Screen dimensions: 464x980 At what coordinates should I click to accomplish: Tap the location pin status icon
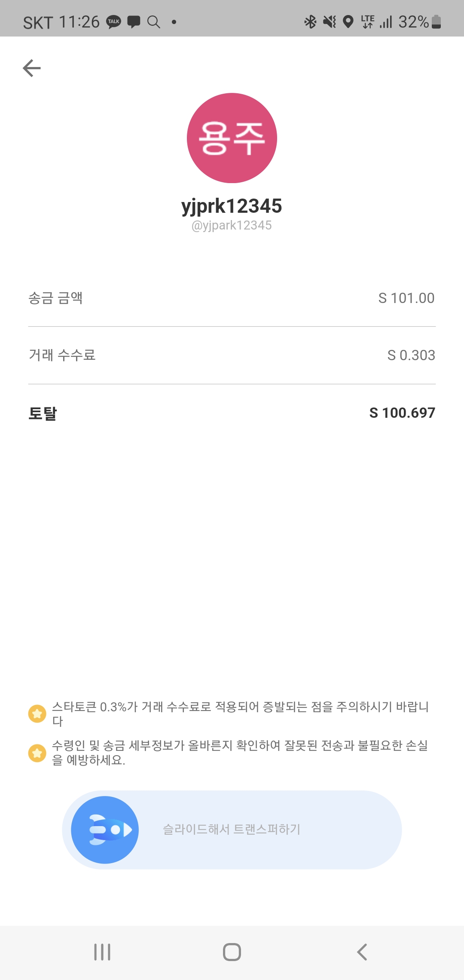(x=348, y=21)
